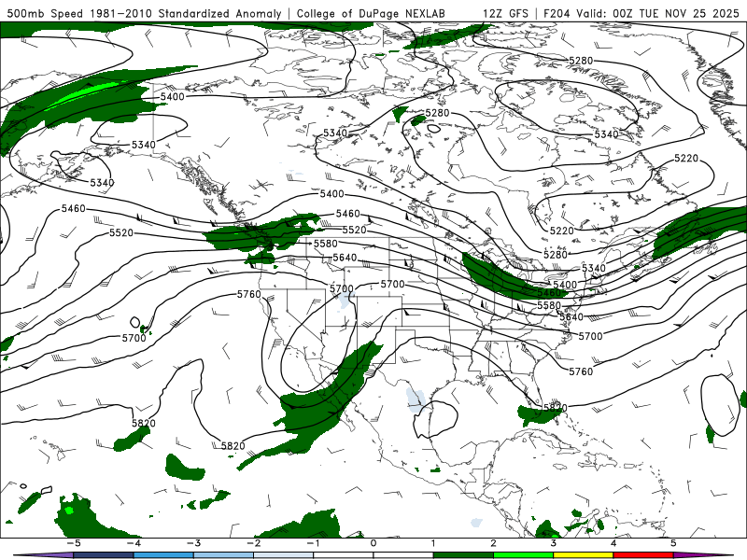
Task: Click the −3 value on the legend scale
Action: coord(193,543)
